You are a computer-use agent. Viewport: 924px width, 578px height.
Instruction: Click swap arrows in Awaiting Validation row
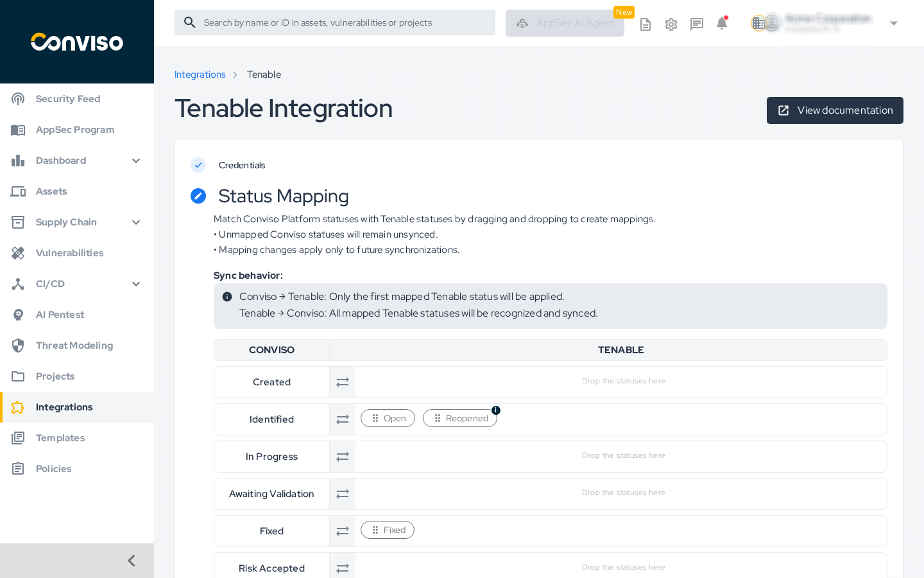[343, 494]
